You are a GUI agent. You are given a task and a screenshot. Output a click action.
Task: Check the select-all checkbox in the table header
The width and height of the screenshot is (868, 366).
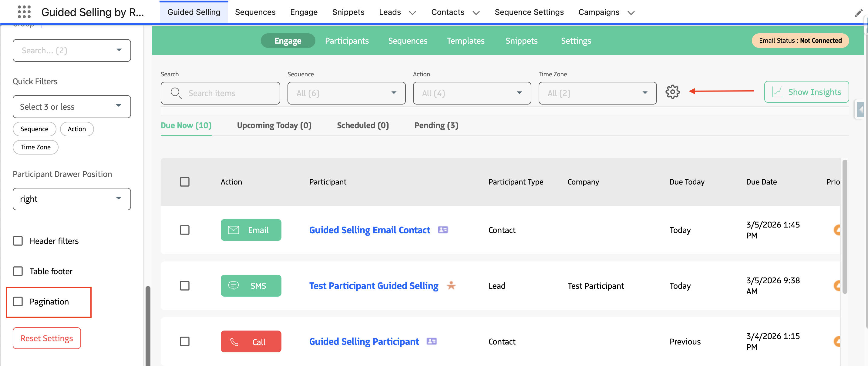point(185,182)
